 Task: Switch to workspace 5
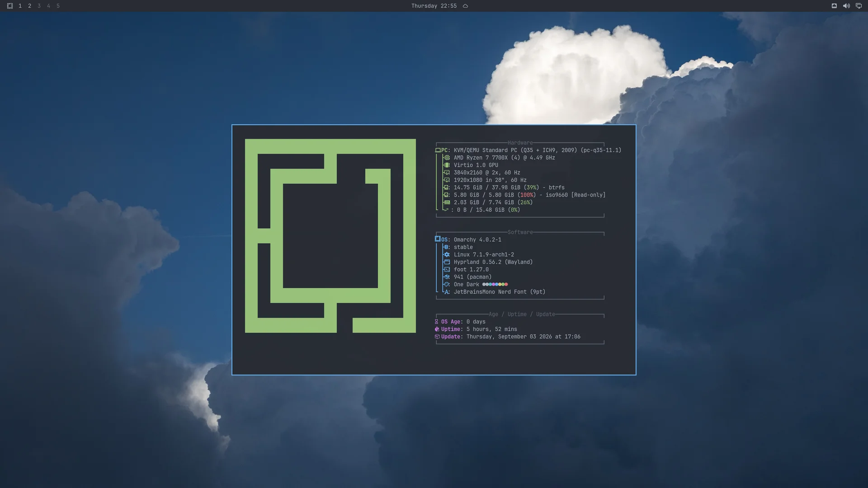click(x=58, y=6)
